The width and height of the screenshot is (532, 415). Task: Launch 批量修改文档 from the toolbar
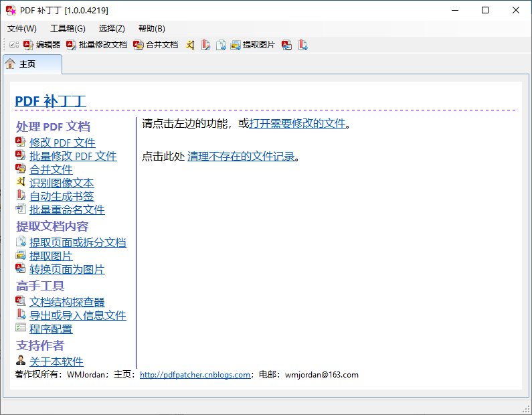[x=96, y=45]
